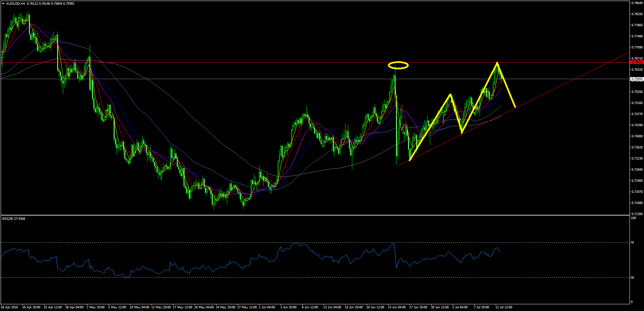Click the RSI(28) 57.9366 indicator label
644x311 pixels.
[x=14, y=219]
